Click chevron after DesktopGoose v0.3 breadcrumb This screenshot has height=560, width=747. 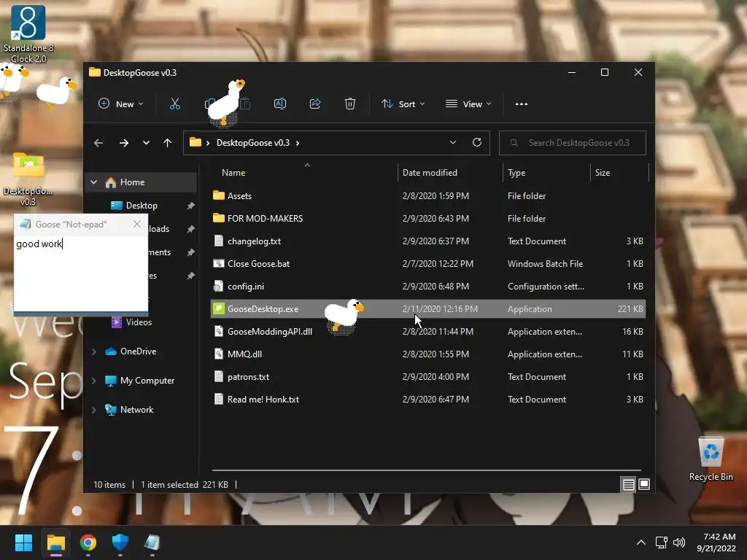(x=298, y=143)
